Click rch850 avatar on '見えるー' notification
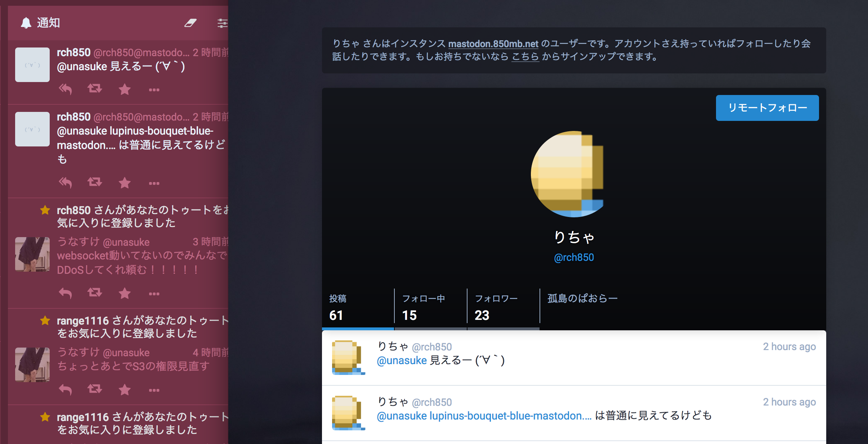 click(x=32, y=65)
